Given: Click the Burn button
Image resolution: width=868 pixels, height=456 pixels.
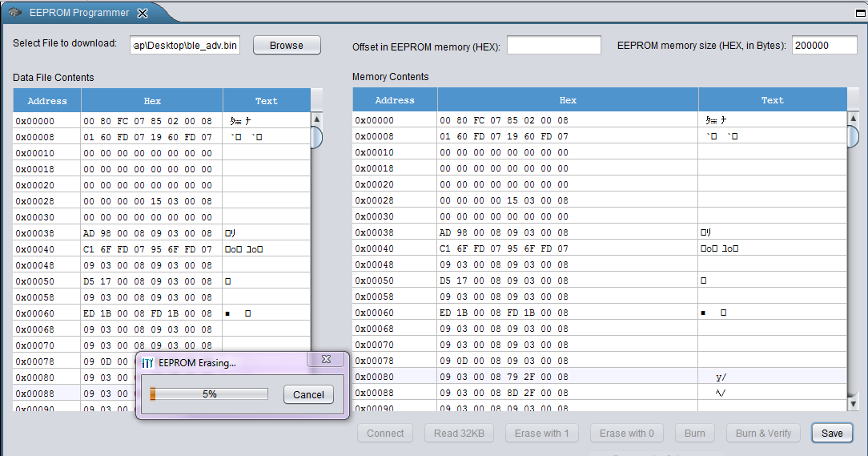Looking at the screenshot, I should [695, 434].
